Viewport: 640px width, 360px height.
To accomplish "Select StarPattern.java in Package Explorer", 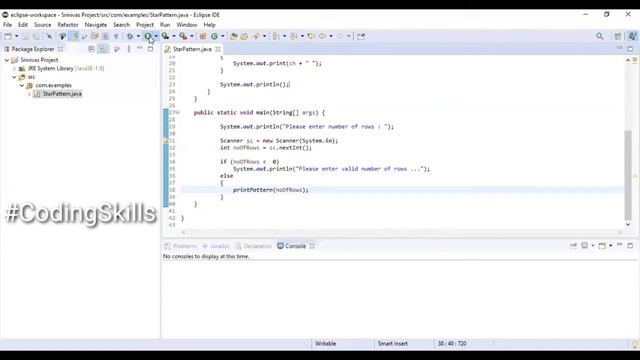I will point(62,94).
